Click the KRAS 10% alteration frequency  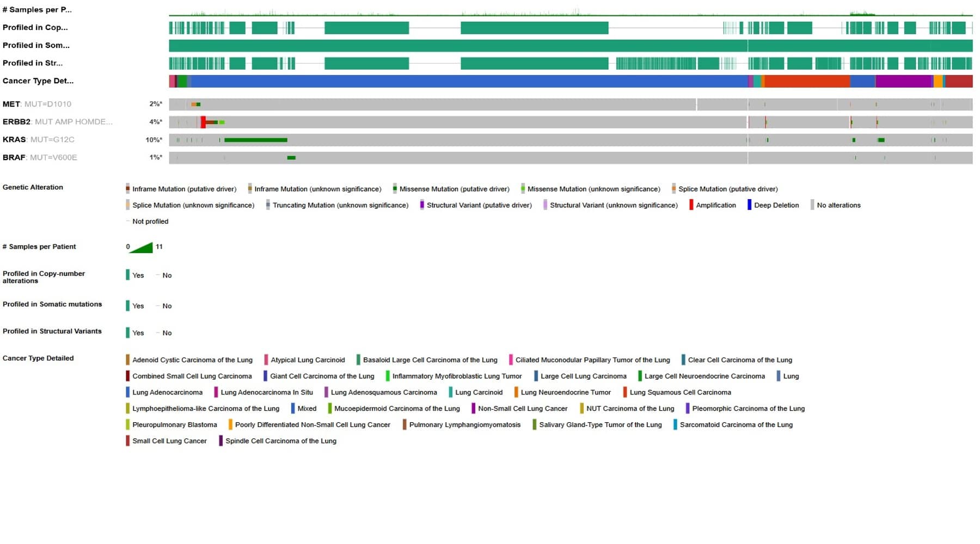154,140
